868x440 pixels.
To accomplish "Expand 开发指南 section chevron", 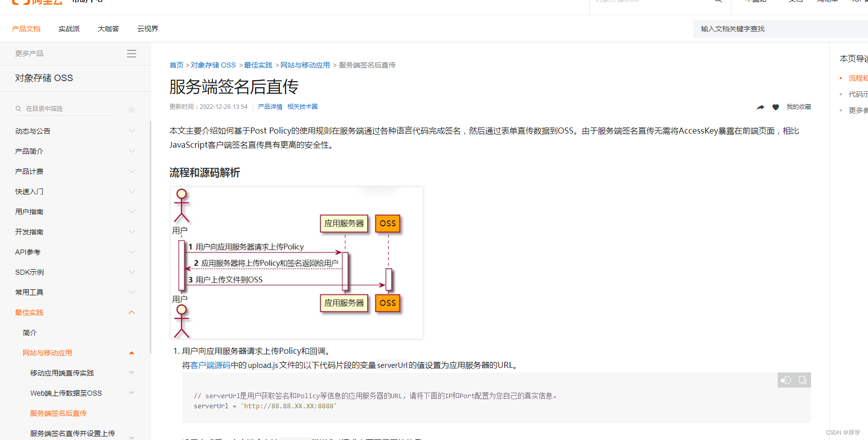I will point(132,232).
